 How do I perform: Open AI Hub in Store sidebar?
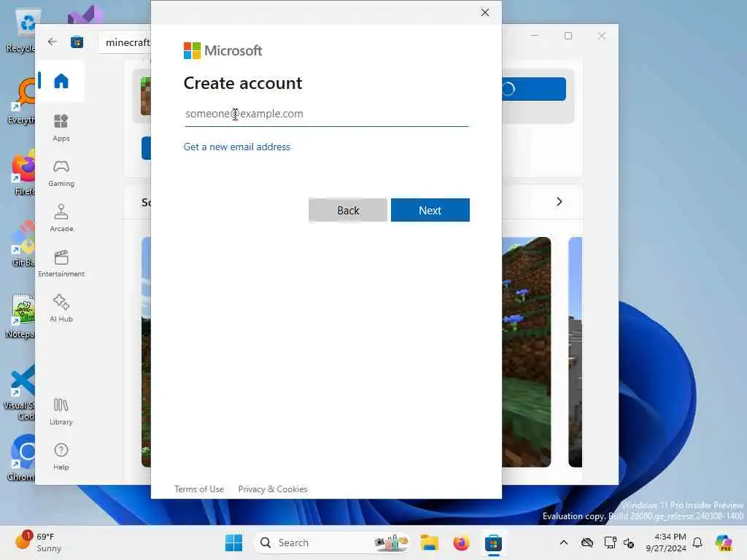[x=61, y=309]
